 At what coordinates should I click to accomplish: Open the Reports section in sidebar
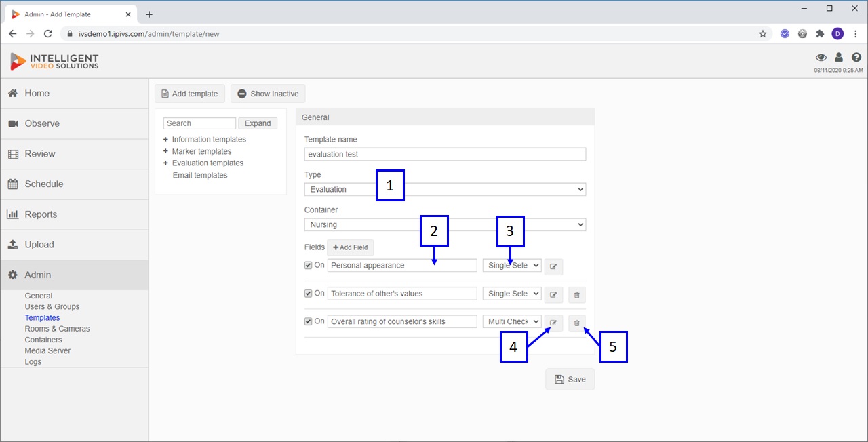click(74, 214)
